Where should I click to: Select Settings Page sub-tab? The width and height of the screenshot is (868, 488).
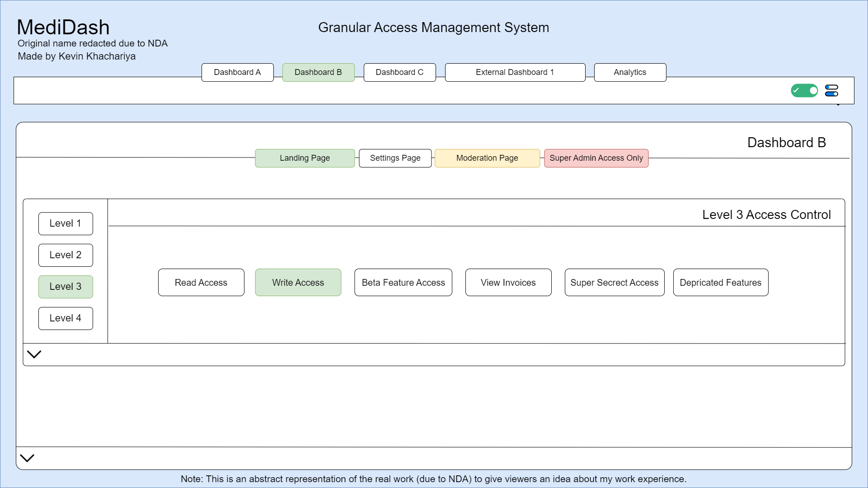395,158
